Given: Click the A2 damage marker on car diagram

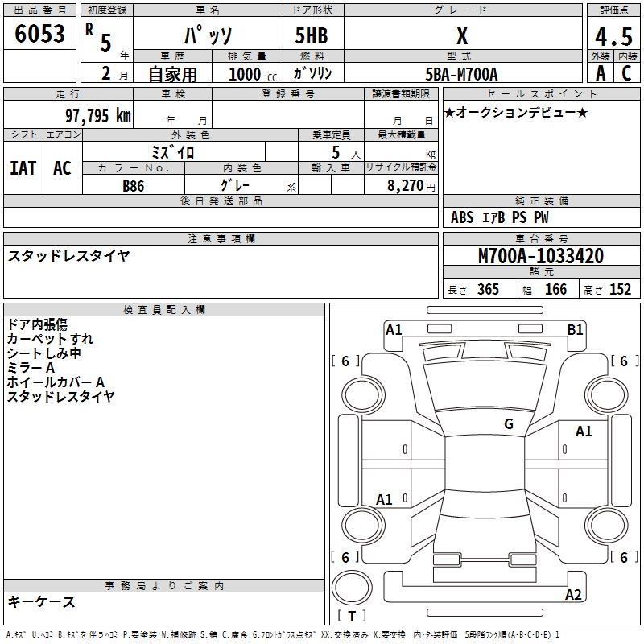Looking at the screenshot, I should pos(573,595).
